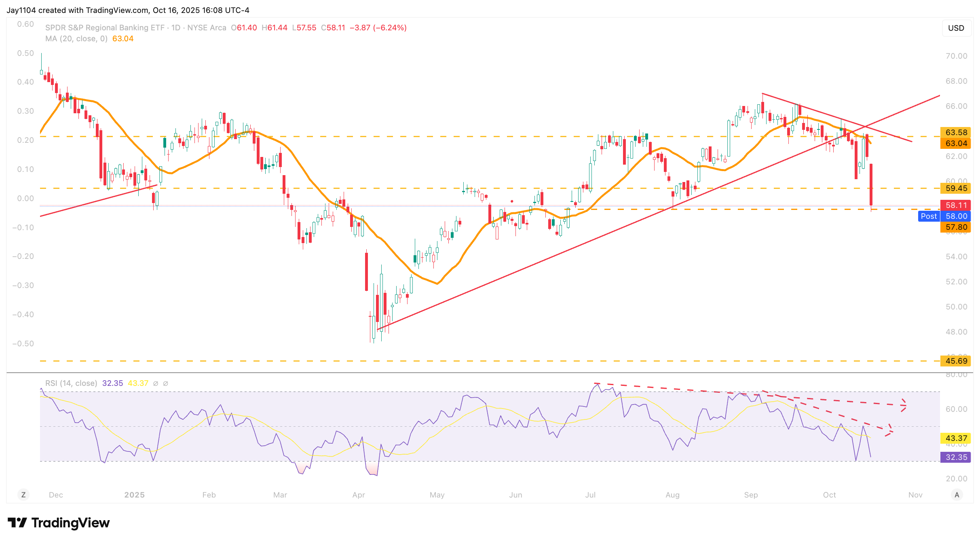
Task: Click the SPDR S&P Regional Banking ETF title
Action: click(105, 28)
